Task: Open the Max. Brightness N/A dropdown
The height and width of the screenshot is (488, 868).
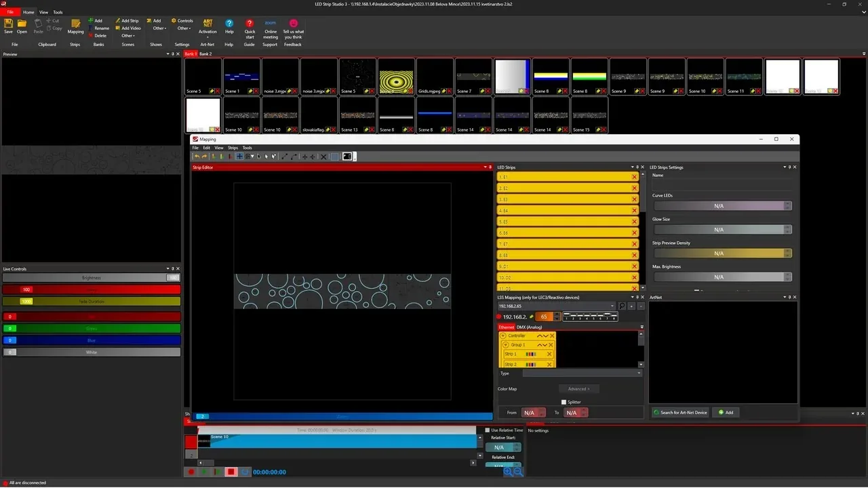Action: [722, 277]
